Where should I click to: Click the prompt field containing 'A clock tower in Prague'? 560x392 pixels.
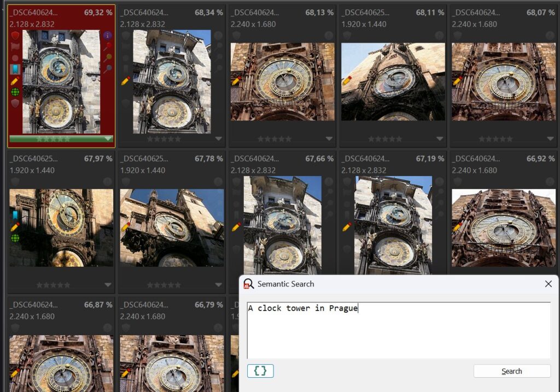click(x=399, y=330)
